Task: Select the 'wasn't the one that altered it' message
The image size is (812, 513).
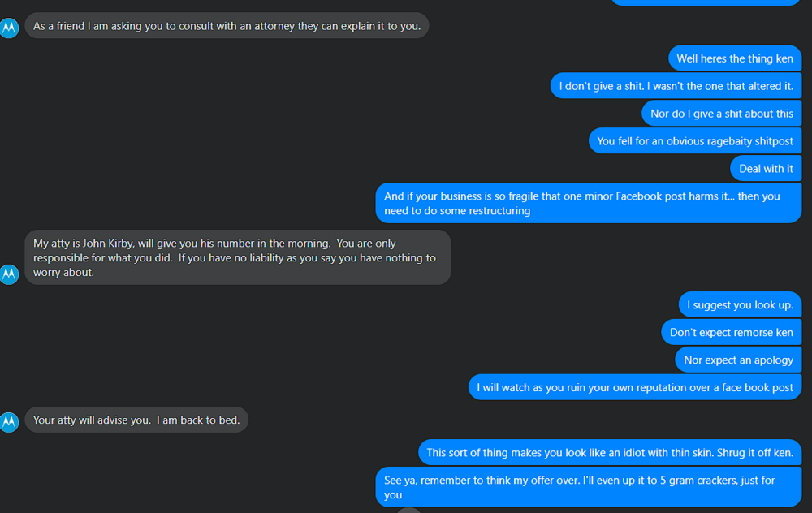Action: coord(676,86)
